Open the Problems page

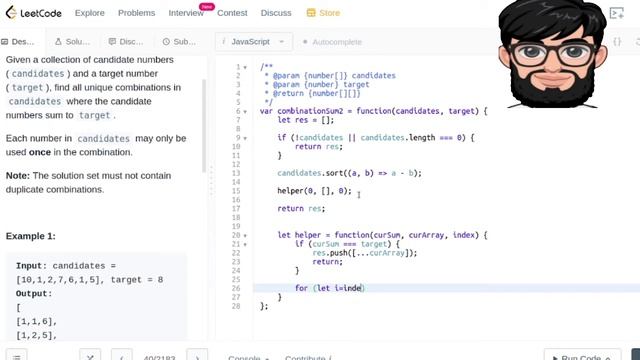136,13
